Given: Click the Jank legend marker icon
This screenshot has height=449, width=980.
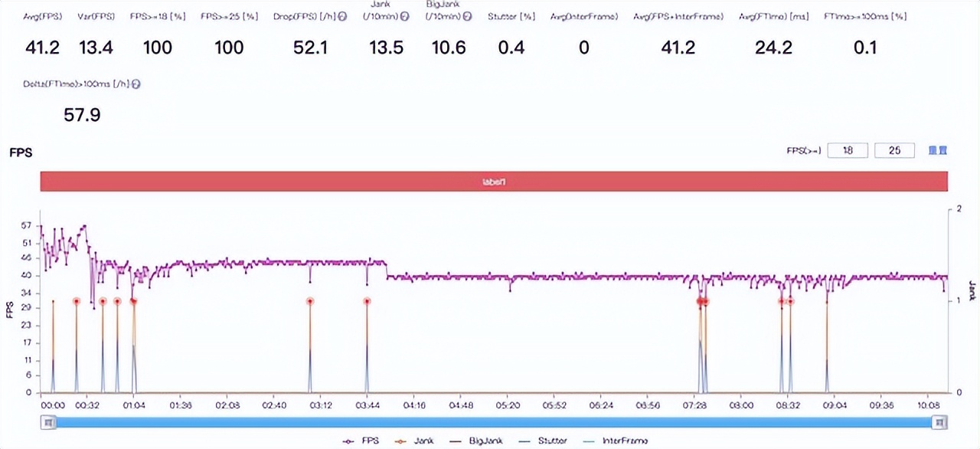Looking at the screenshot, I should (399, 441).
